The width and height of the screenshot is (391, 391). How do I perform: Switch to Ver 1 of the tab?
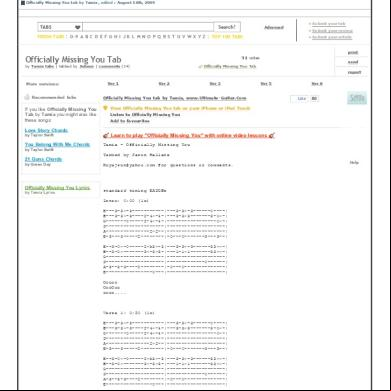tap(113, 84)
